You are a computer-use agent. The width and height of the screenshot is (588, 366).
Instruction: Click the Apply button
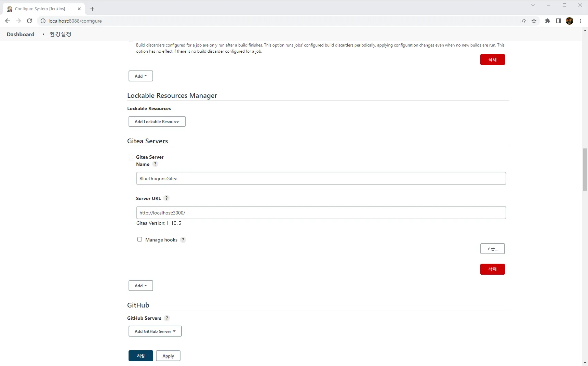[168, 356]
